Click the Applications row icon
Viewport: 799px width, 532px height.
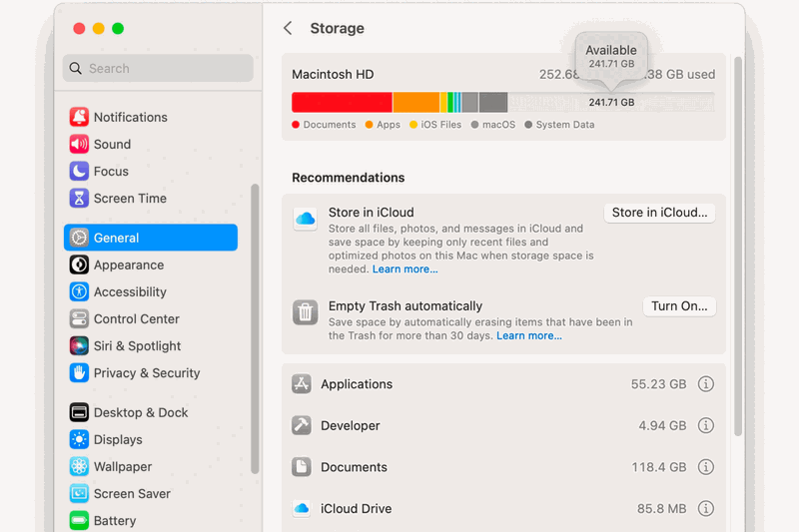[302, 384]
